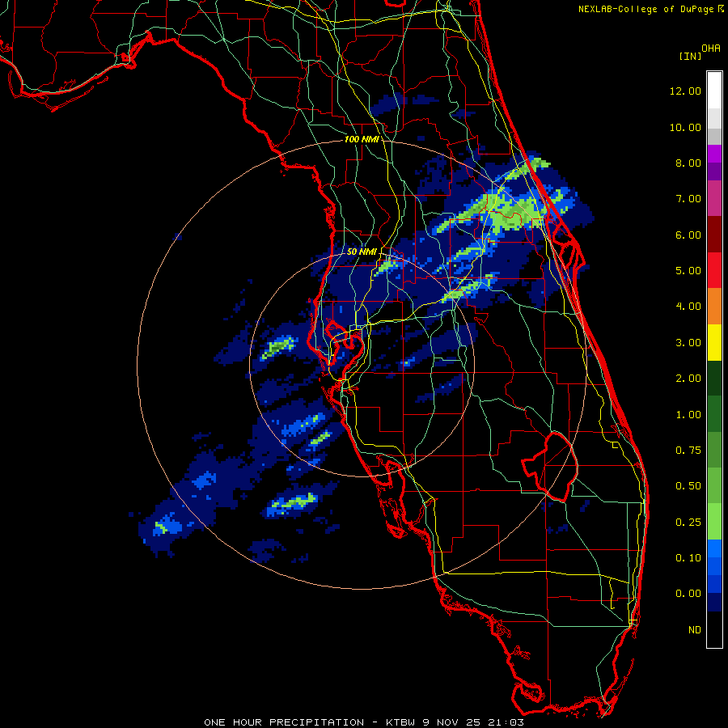This screenshot has width=728, height=728.
Task: Pick the bright red swatch in the color scale
Action: click(714, 271)
